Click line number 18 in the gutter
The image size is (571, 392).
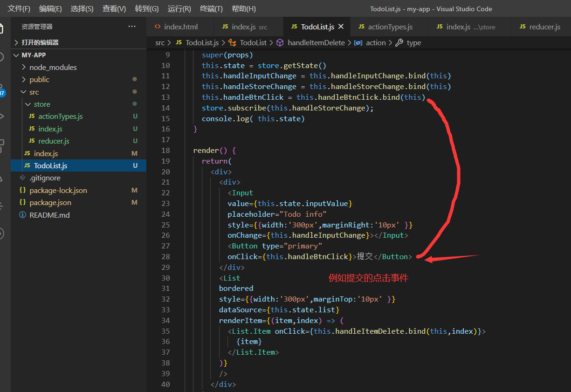pyautogui.click(x=165, y=151)
